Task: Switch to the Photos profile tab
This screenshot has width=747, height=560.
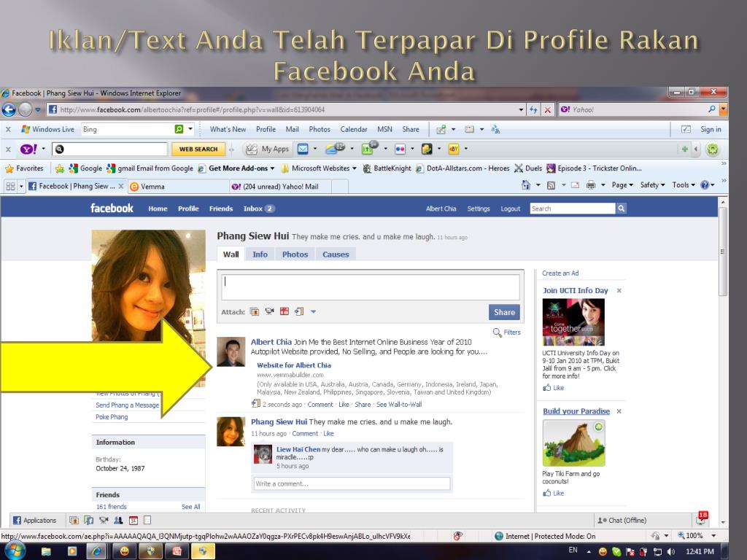Action: [295, 254]
